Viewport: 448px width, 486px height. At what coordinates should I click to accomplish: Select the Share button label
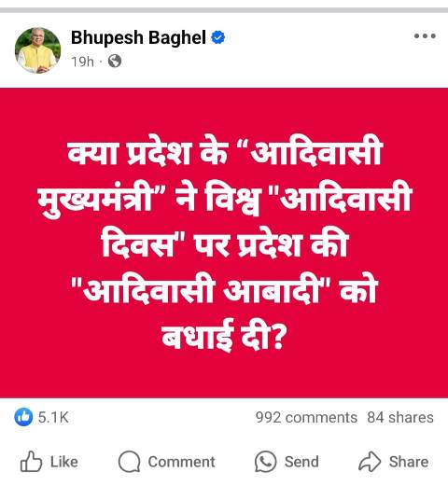(x=409, y=462)
